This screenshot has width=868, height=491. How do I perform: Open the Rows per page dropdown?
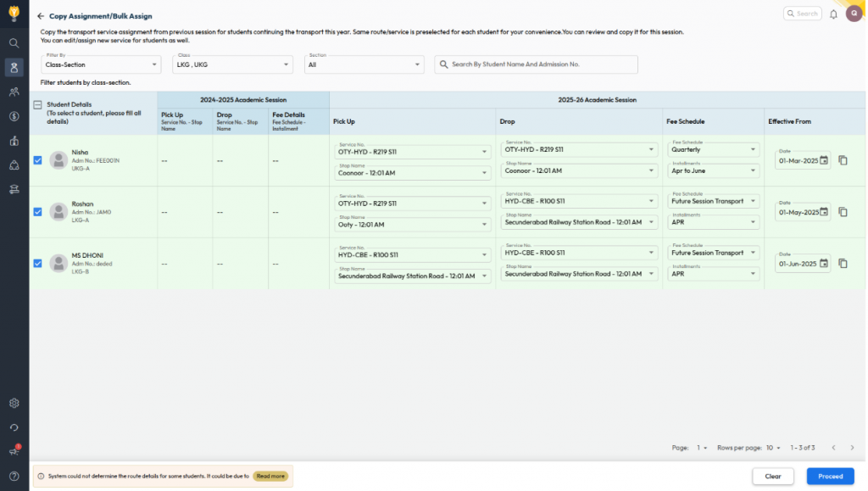pyautogui.click(x=773, y=448)
